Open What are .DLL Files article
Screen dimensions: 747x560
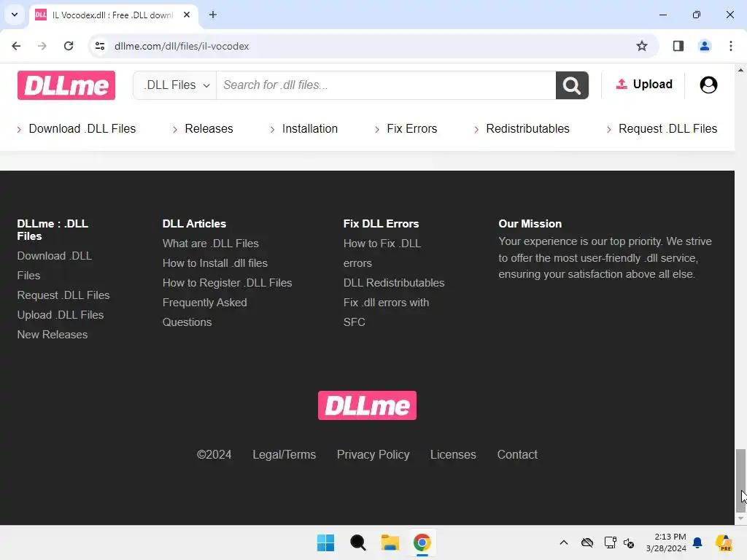(x=211, y=244)
